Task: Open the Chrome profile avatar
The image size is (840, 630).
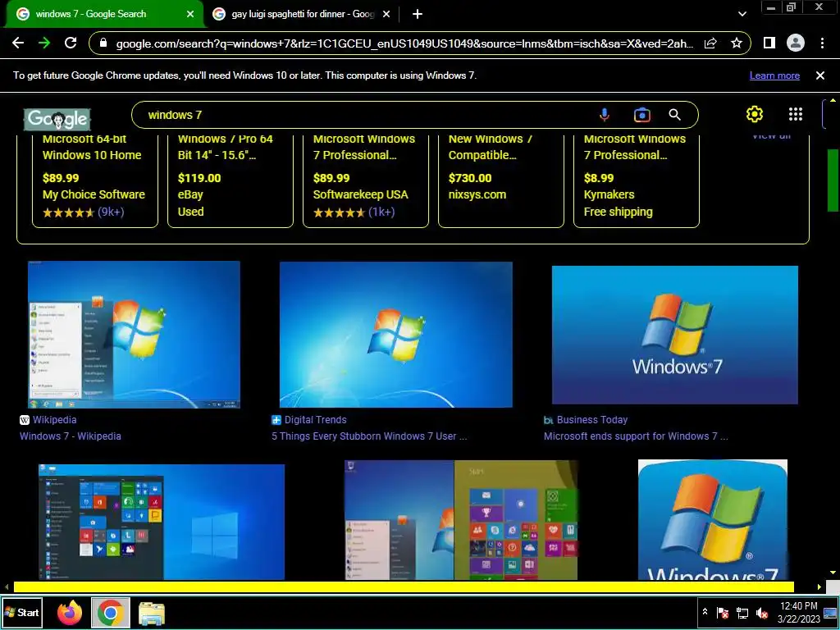Action: 796,43
